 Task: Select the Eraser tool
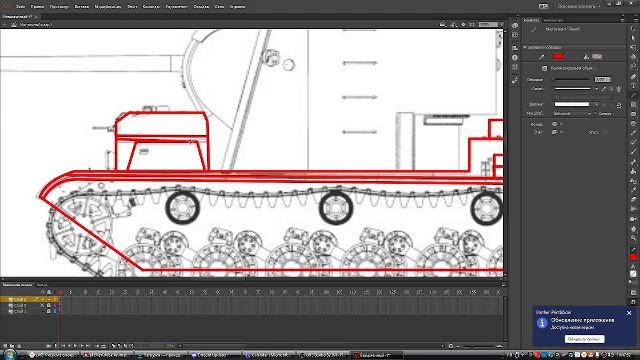[633, 200]
